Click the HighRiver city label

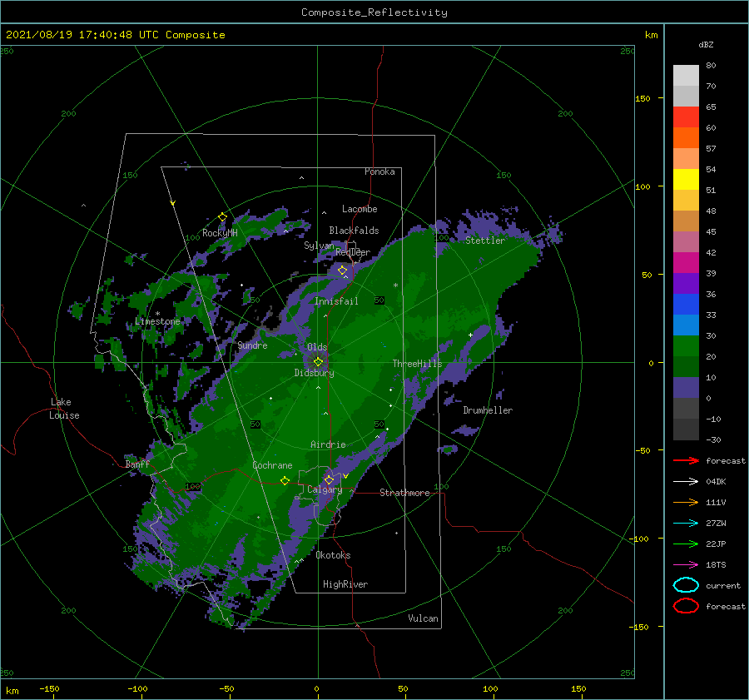[345, 584]
